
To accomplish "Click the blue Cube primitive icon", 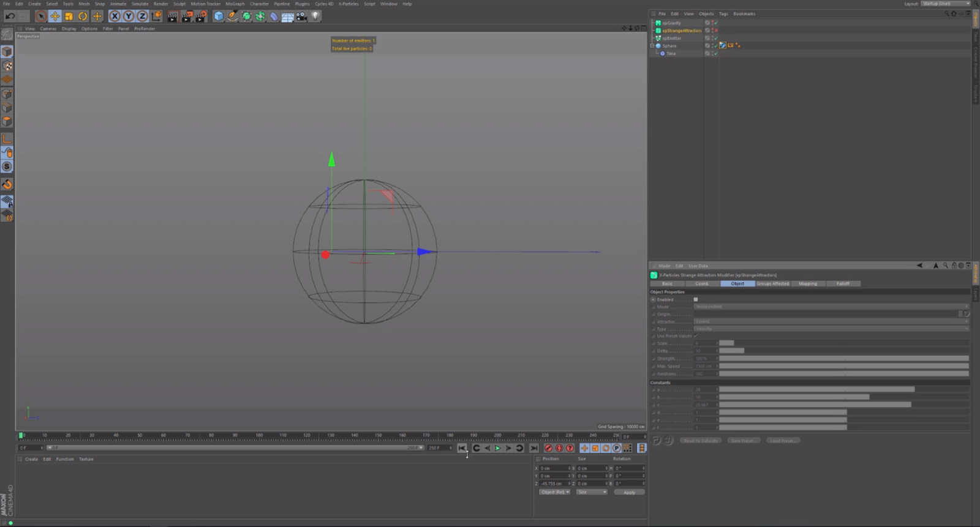I will 219,17.
